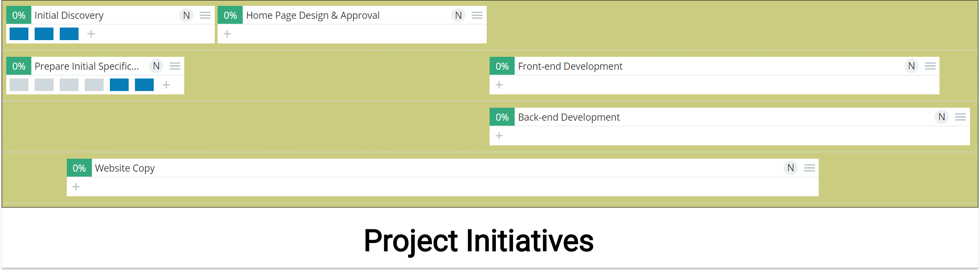
Task: Click the N avatar on Back-end Development
Action: [942, 117]
